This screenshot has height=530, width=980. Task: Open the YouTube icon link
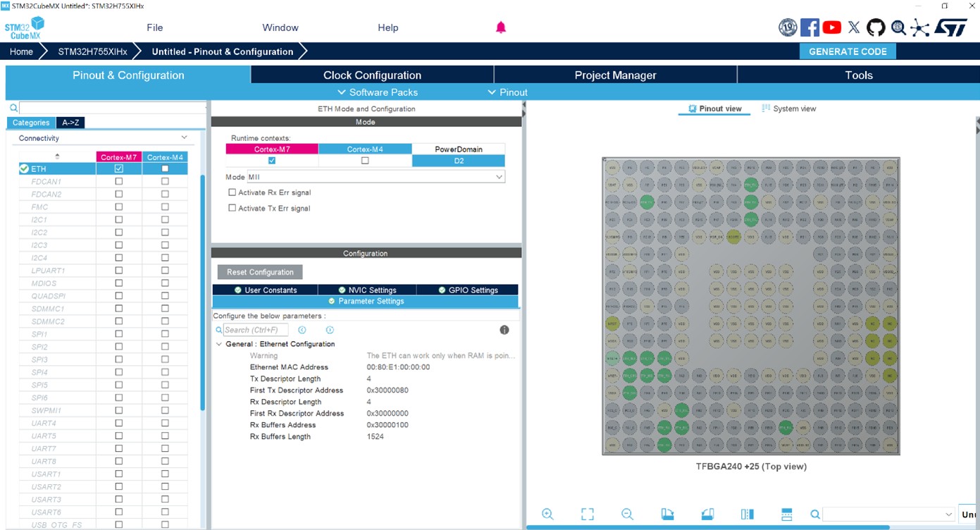coord(832,27)
